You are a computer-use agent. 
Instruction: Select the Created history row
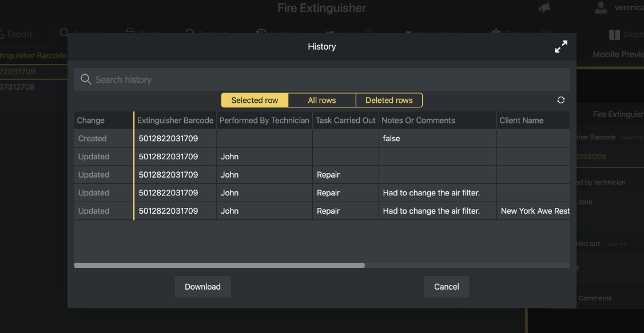click(92, 139)
